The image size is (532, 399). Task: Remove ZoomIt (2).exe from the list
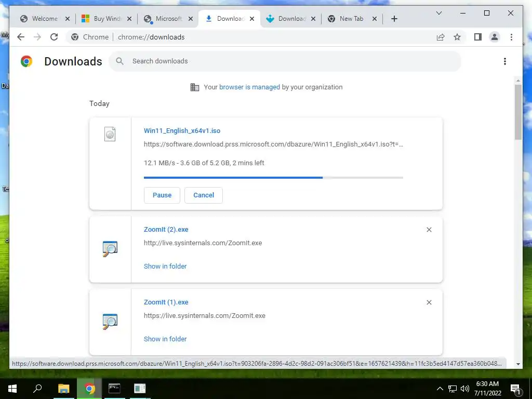(x=429, y=230)
